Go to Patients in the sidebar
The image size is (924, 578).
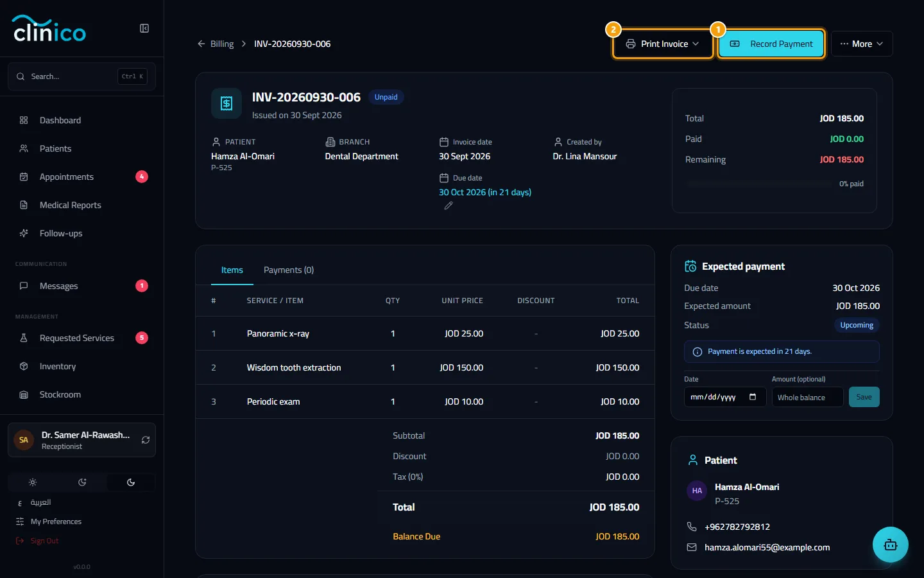[81, 148]
